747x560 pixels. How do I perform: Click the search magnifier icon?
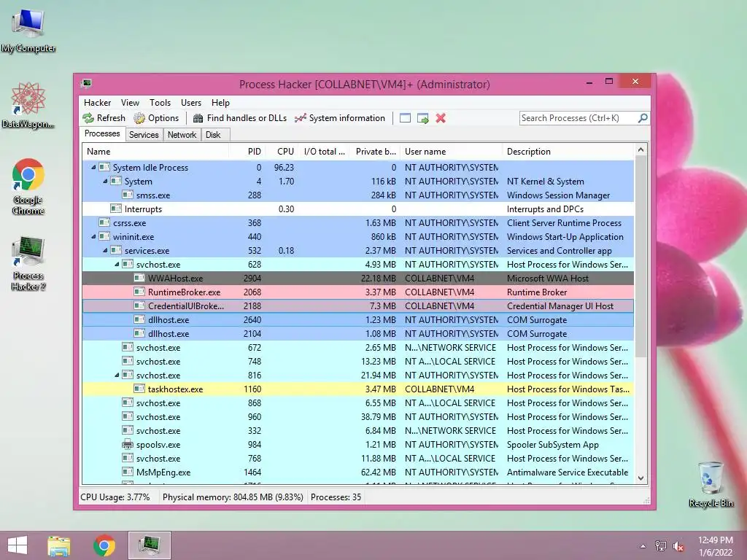tap(643, 117)
